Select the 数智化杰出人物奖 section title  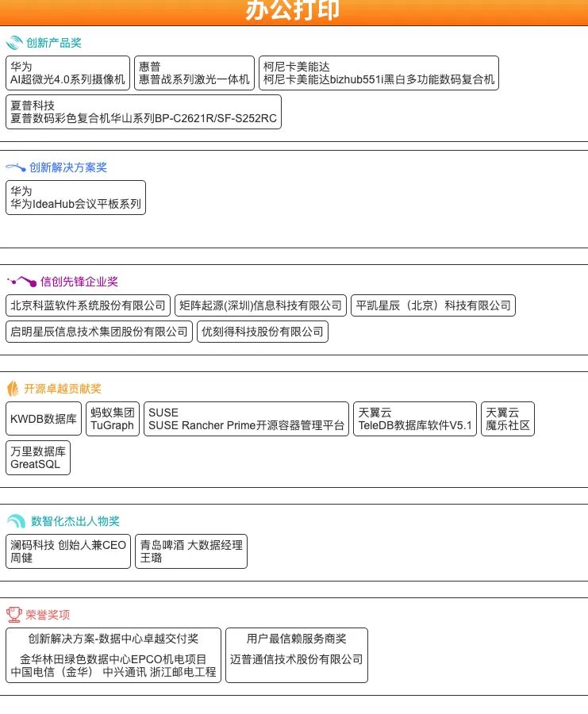coord(75,521)
